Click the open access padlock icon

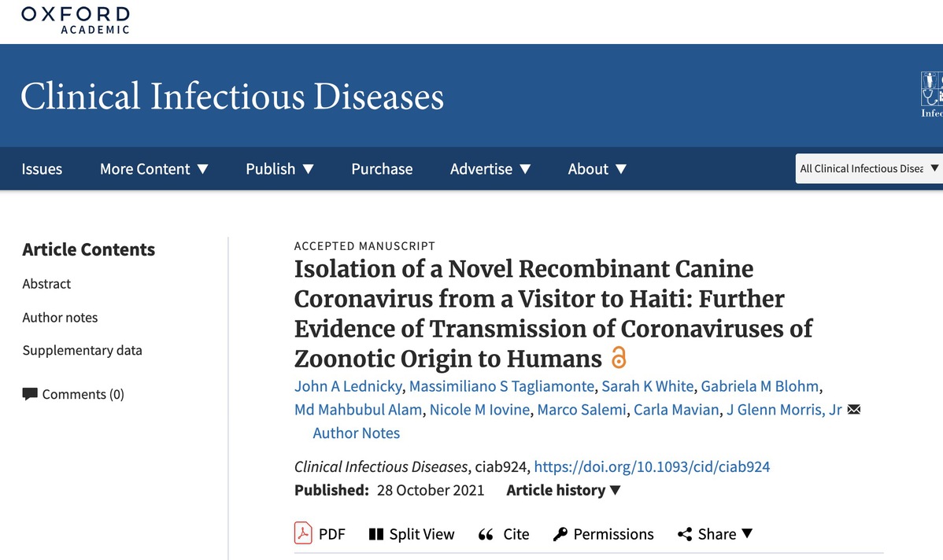(x=619, y=359)
